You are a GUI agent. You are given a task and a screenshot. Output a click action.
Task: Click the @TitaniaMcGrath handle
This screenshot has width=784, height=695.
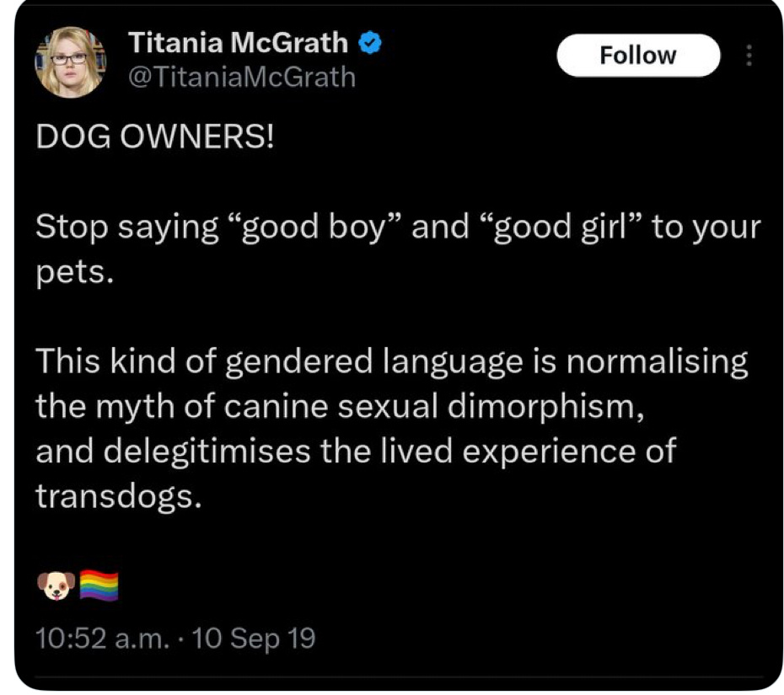[241, 78]
